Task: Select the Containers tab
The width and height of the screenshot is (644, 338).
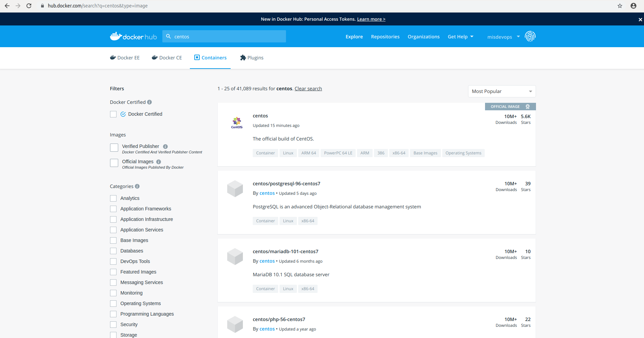Action: 210,58
